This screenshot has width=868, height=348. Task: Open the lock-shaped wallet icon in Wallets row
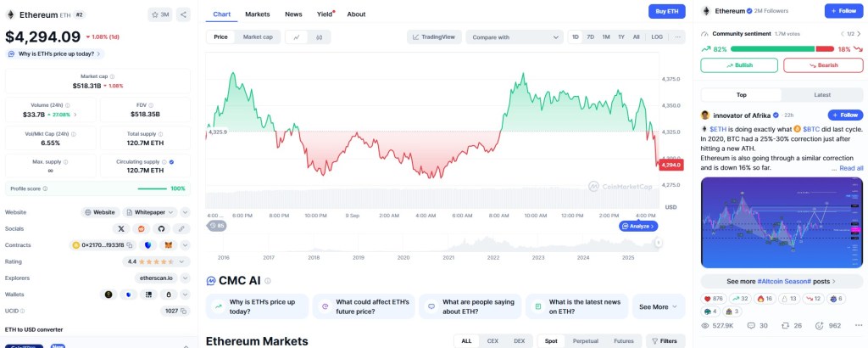(169, 295)
